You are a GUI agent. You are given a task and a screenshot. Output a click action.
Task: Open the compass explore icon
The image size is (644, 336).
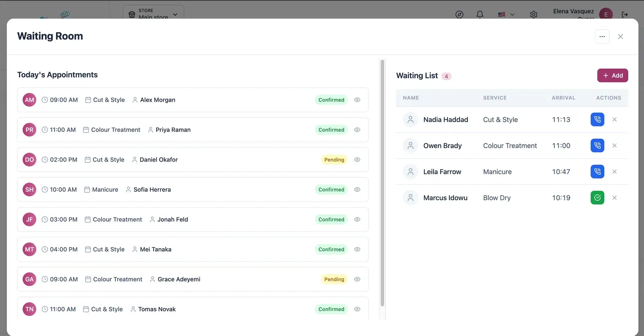pos(459,15)
